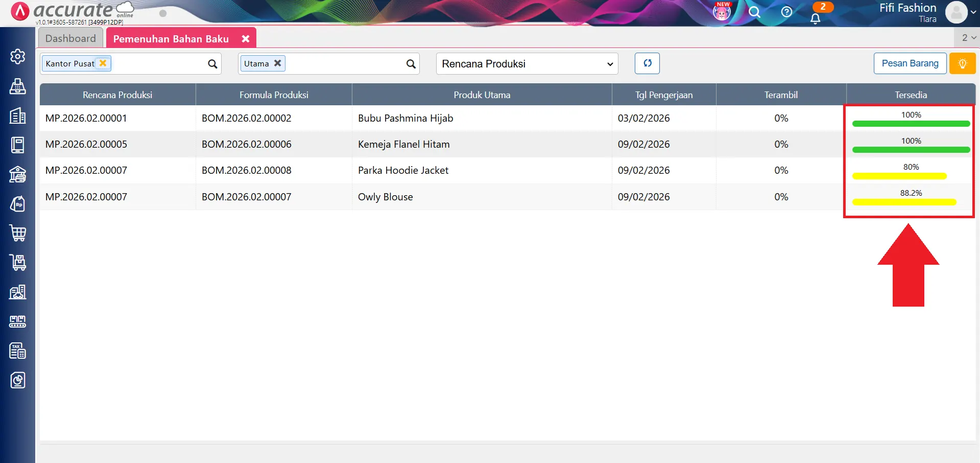Screen dimensions: 980x463
Task: Sort by Tgl Pengerjaan column header
Action: click(663, 95)
